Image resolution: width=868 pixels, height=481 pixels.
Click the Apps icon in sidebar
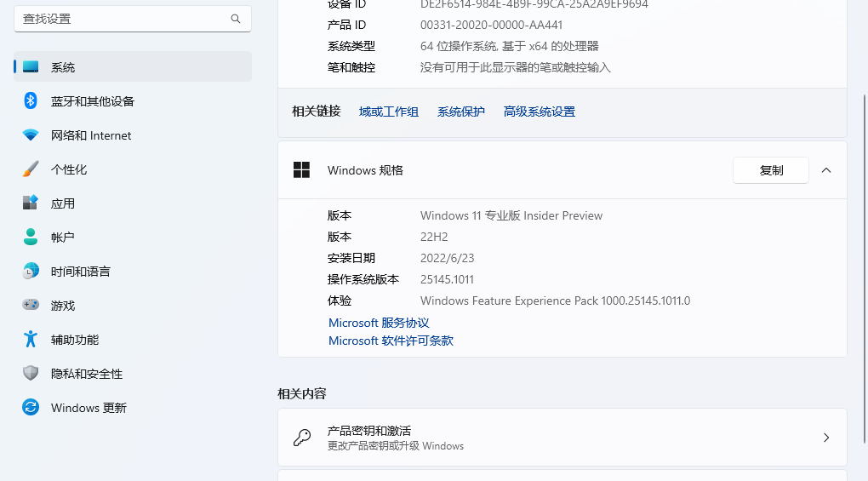coord(31,203)
